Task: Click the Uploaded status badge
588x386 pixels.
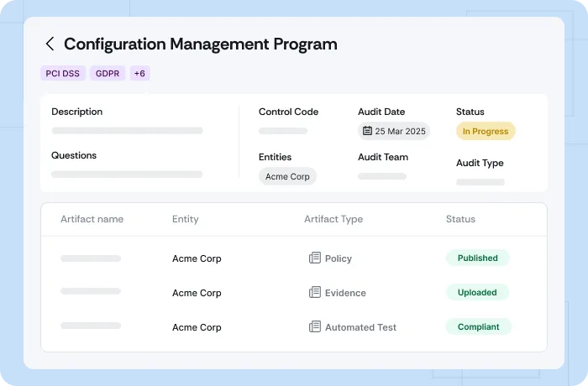Action: click(x=477, y=293)
